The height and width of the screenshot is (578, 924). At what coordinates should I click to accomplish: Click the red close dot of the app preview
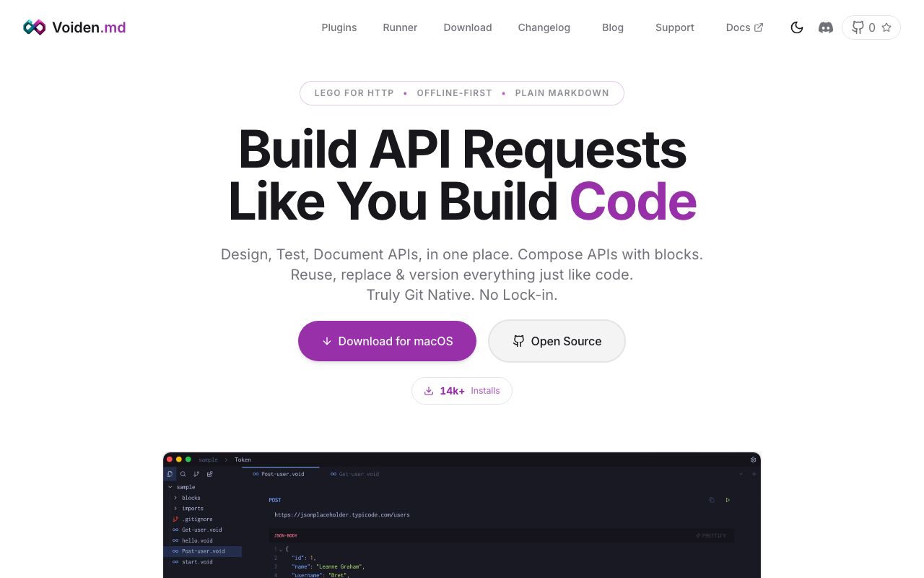point(170,460)
